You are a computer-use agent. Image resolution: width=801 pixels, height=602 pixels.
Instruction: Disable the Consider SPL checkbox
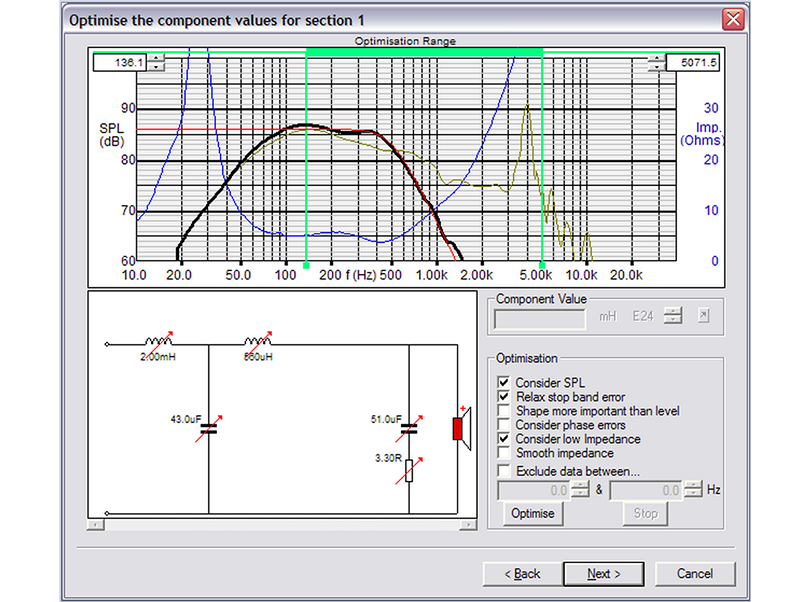(503, 383)
